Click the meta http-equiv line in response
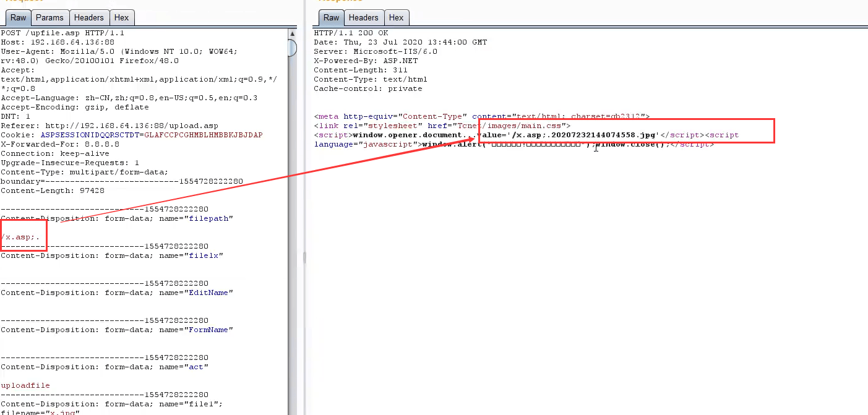868x415 pixels. (x=483, y=116)
